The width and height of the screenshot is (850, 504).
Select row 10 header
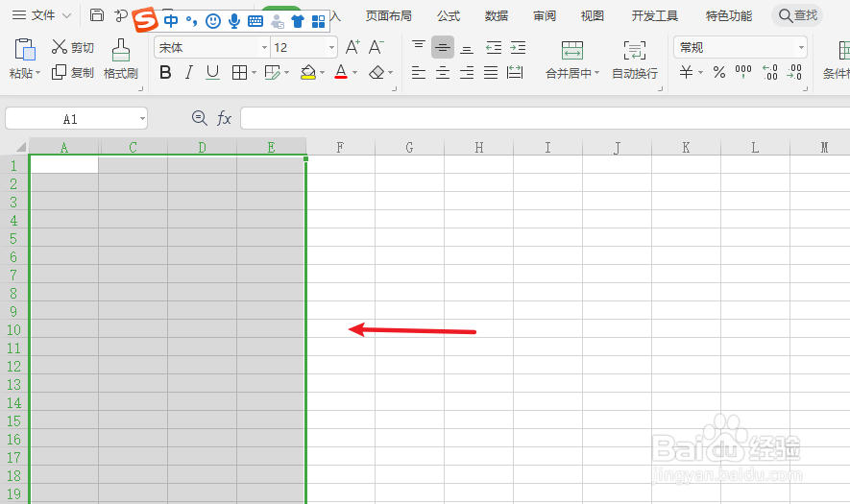tap(14, 329)
